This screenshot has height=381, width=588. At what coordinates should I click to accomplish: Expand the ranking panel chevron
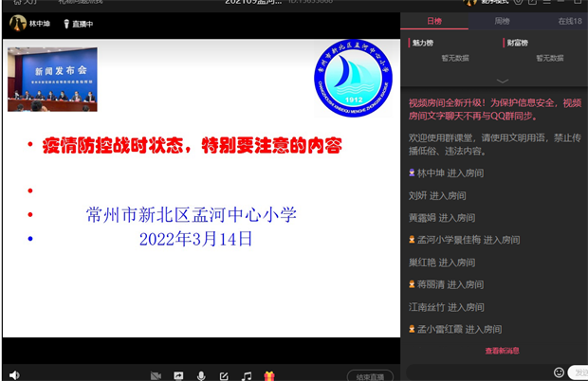(502, 81)
